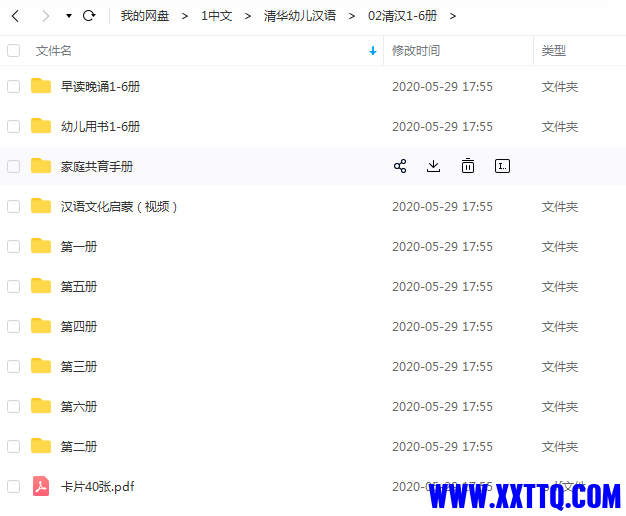
Task: Check the 幼儿用书1-6册 checkbox
Action: pyautogui.click(x=14, y=126)
